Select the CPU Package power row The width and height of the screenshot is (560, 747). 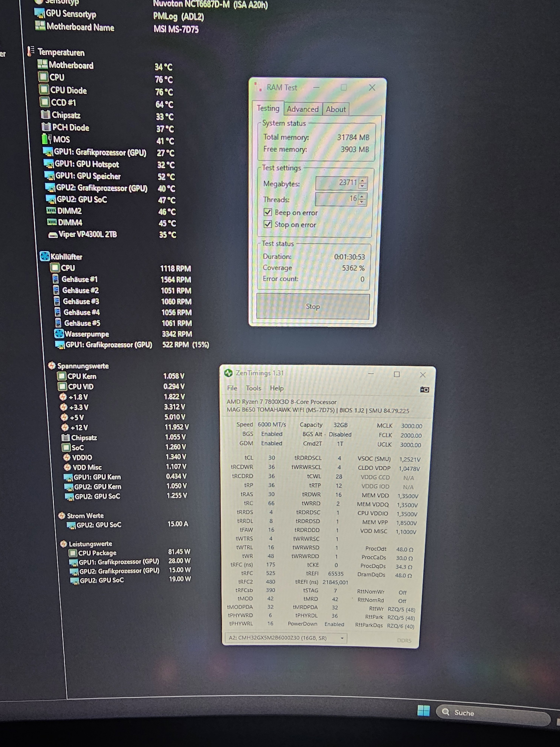click(97, 553)
